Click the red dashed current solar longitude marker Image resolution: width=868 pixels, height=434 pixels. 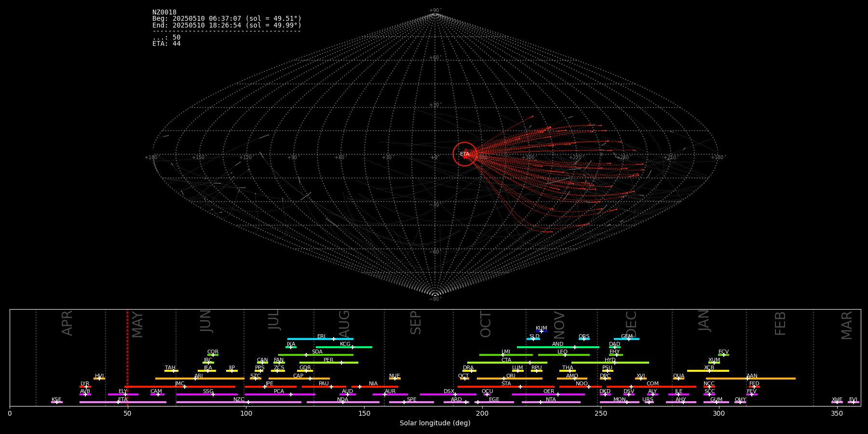pyautogui.click(x=127, y=358)
